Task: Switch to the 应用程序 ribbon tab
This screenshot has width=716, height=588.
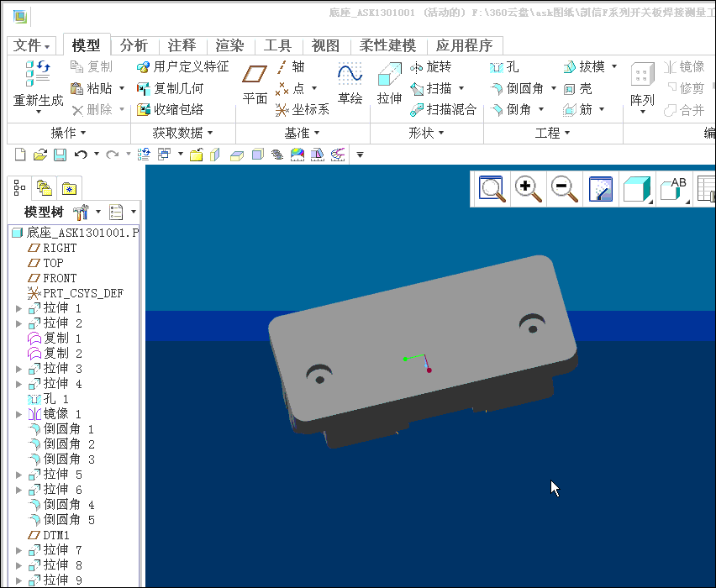Action: point(465,45)
